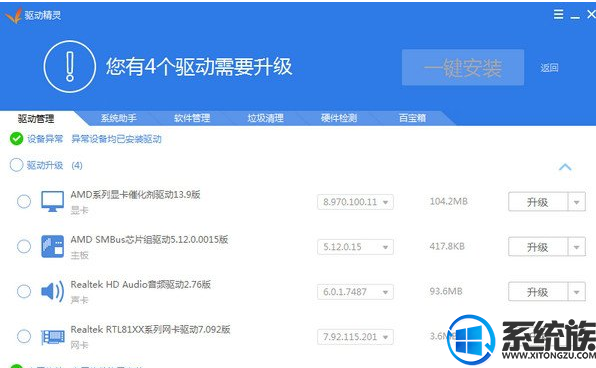Select AMD SMBus芯片组驱动 row circle
The width and height of the screenshot is (596, 368).
(24, 246)
